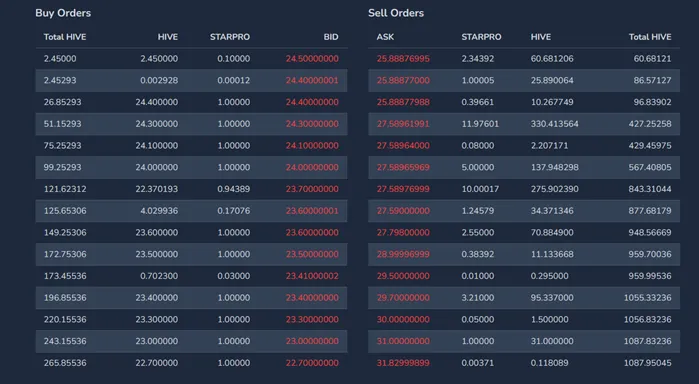Select bid price 24.30000000
This screenshot has width=699, height=384.
point(312,124)
